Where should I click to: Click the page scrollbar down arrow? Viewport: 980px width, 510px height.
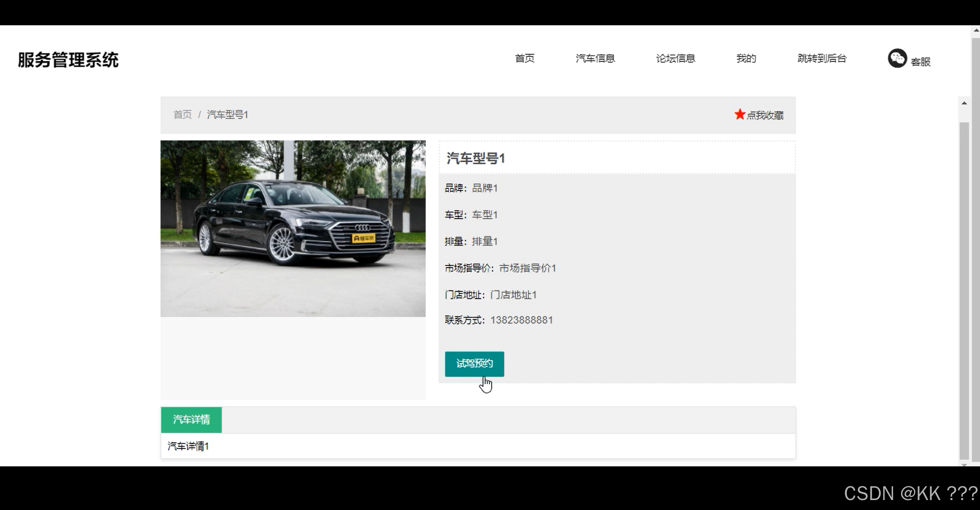(965, 465)
